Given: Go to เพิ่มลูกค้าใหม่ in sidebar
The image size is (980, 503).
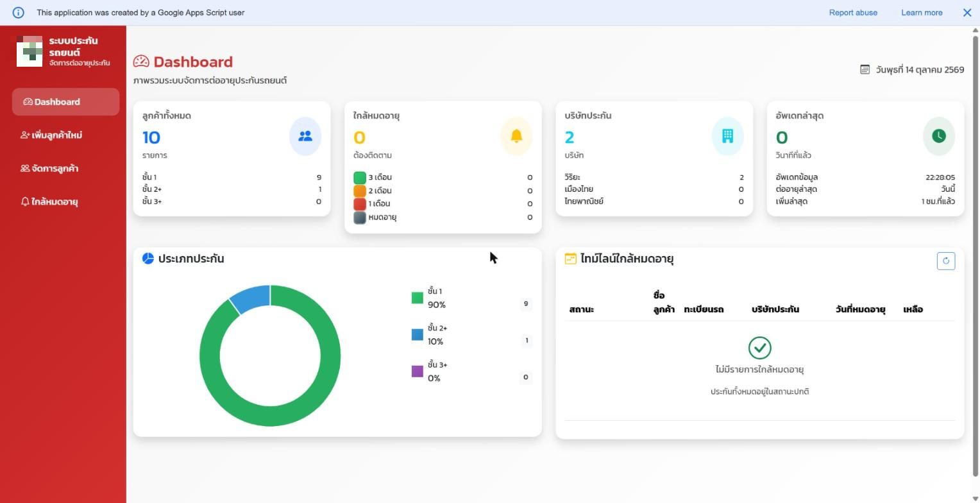Looking at the screenshot, I should (65, 135).
